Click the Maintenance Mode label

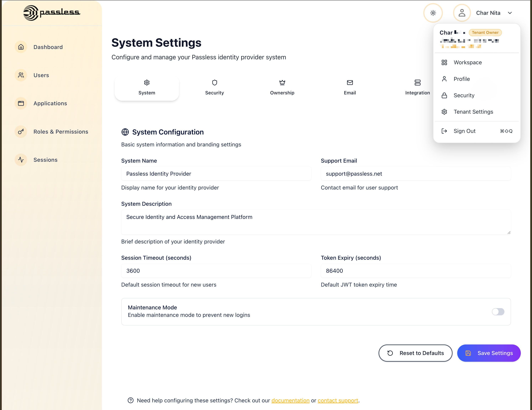coord(152,307)
